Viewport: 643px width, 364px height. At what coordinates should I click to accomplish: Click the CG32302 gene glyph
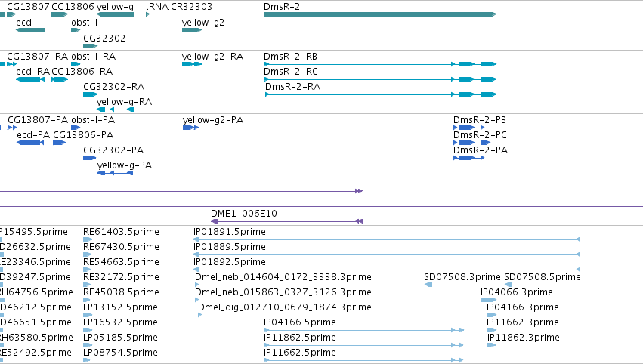(90, 46)
